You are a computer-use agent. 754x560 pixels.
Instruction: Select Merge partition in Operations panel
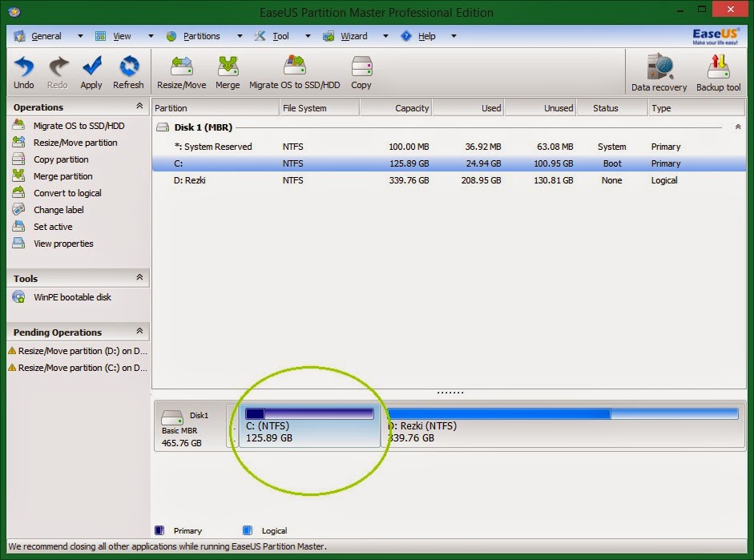coord(62,176)
